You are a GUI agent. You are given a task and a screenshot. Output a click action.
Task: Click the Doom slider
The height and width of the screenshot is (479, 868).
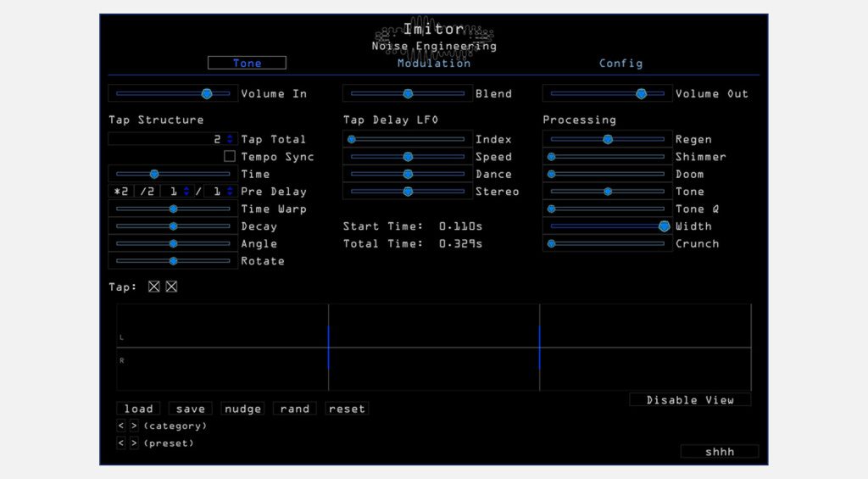click(x=607, y=174)
